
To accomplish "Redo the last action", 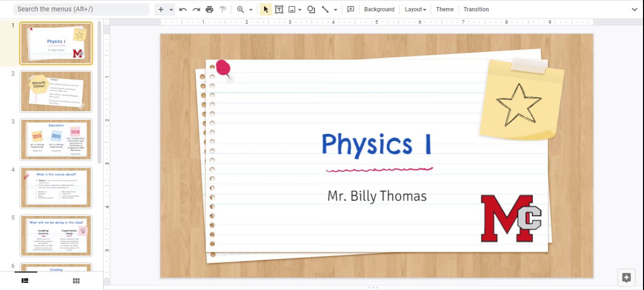I will point(196,10).
